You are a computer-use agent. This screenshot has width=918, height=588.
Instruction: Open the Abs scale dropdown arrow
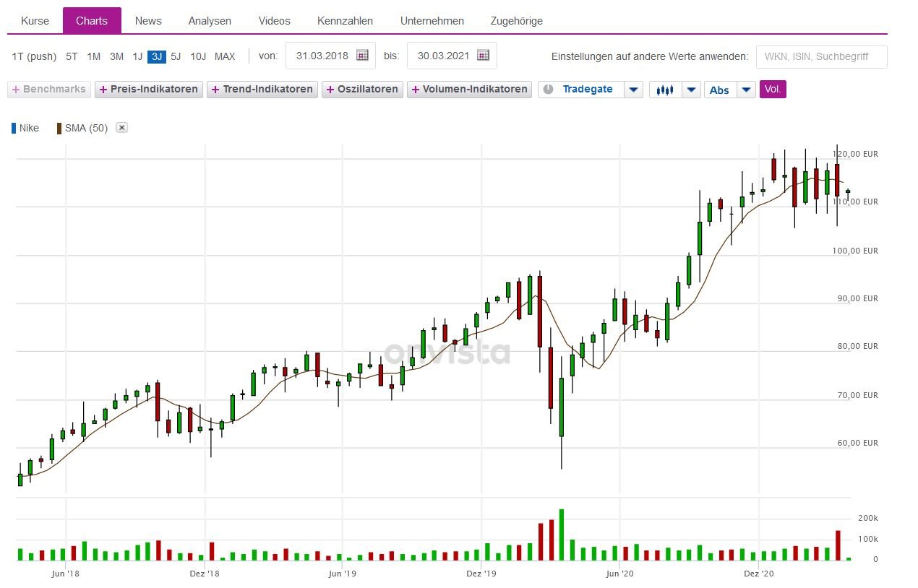(x=746, y=90)
